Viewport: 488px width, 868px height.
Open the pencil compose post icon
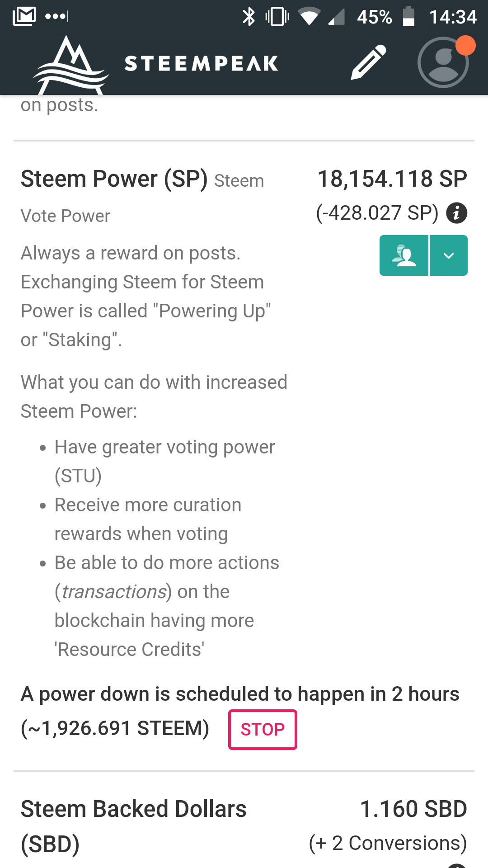[369, 62]
